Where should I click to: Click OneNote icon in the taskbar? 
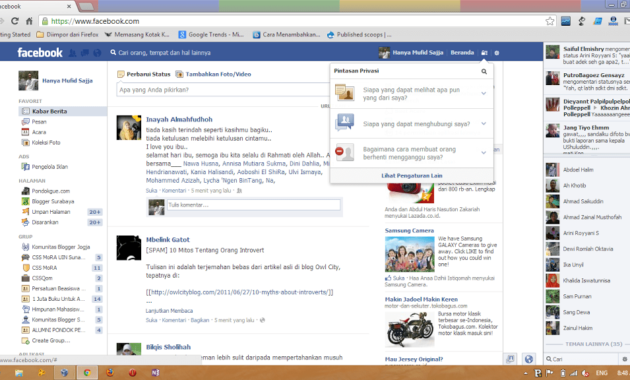coord(155,373)
